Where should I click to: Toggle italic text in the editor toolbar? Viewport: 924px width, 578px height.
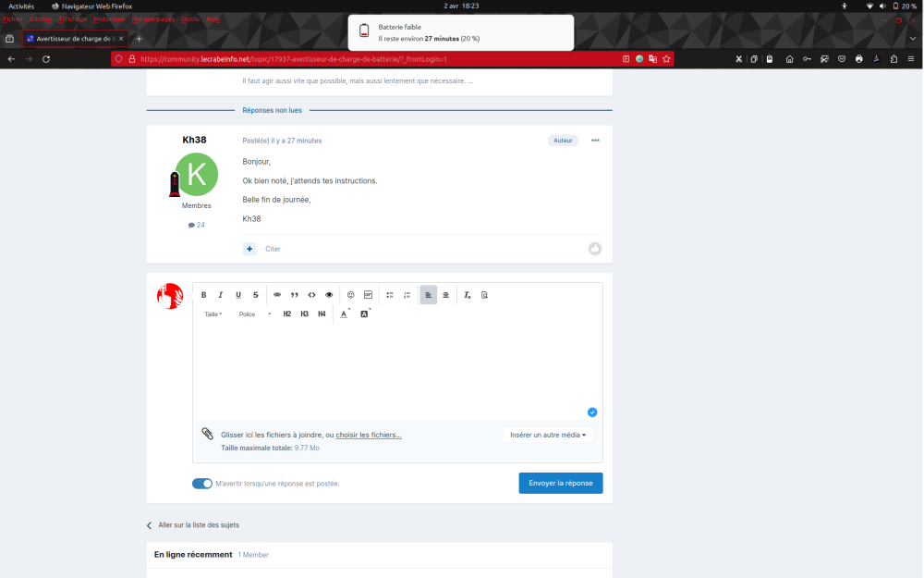[221, 295]
